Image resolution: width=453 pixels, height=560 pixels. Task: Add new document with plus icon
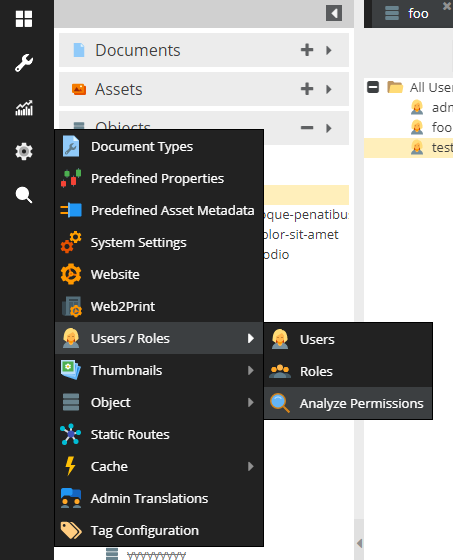tap(307, 50)
